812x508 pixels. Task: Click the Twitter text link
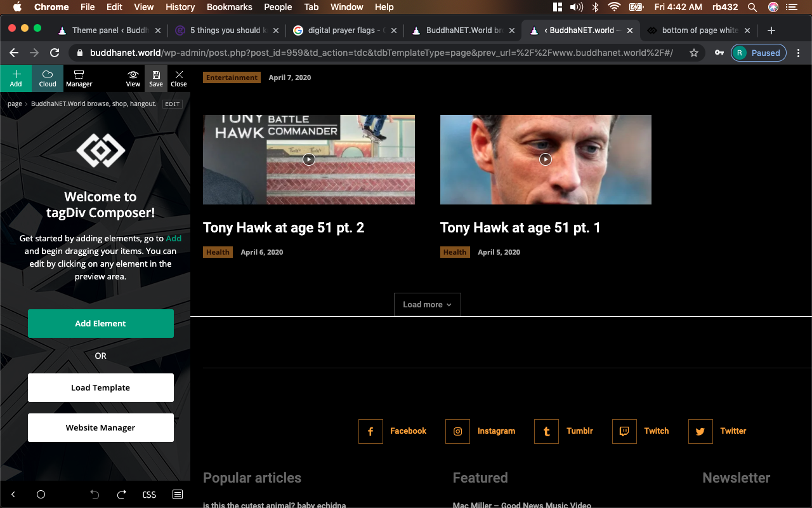click(733, 431)
